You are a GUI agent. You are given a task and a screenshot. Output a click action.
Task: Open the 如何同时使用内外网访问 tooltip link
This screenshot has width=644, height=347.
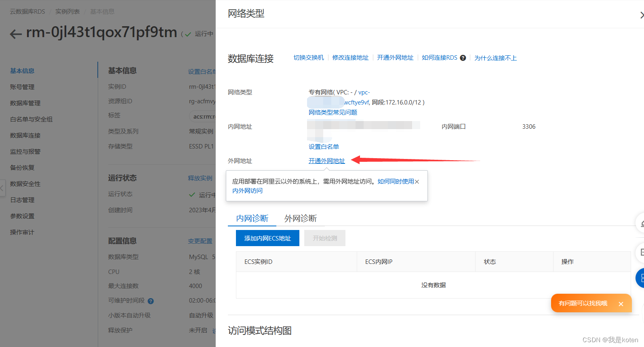coord(396,182)
